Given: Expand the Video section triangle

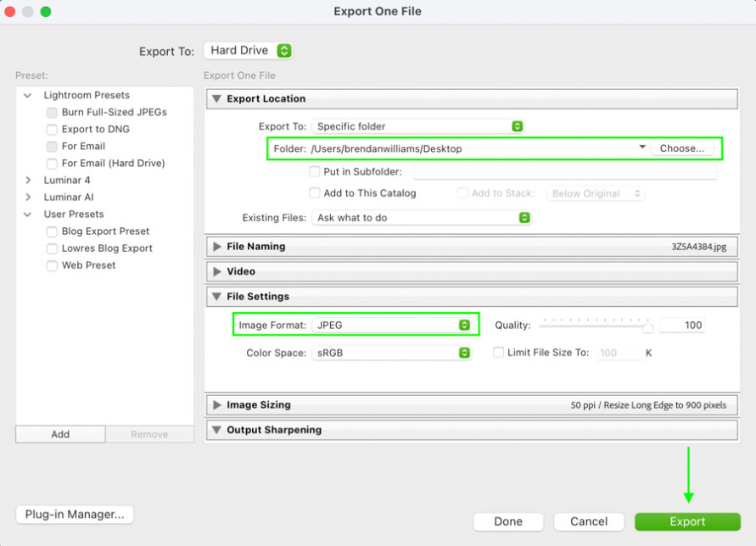Looking at the screenshot, I should 216,272.
